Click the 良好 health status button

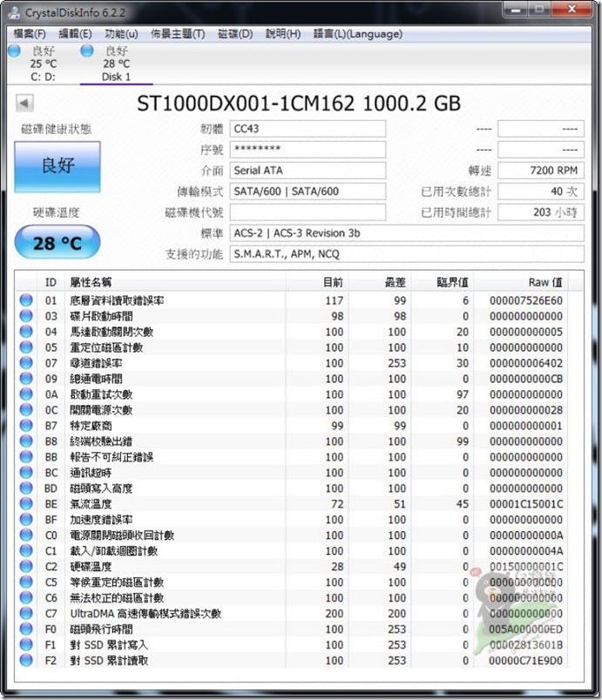point(57,167)
